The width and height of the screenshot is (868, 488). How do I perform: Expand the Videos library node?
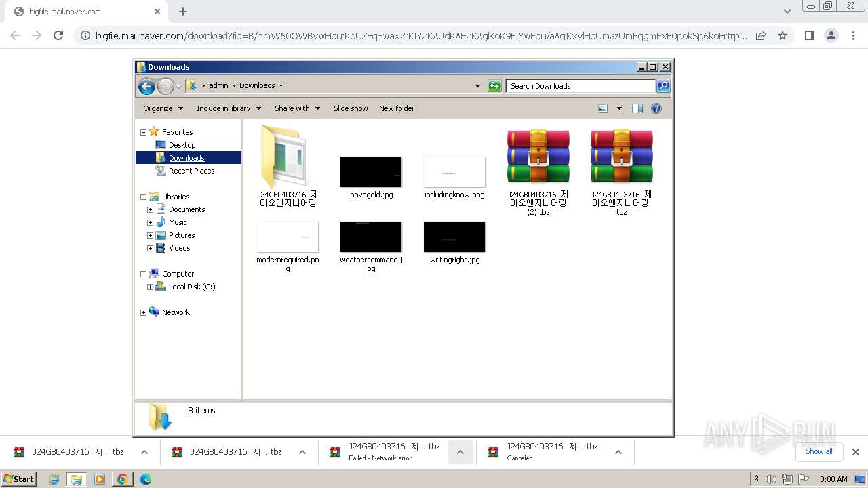[150, 248]
